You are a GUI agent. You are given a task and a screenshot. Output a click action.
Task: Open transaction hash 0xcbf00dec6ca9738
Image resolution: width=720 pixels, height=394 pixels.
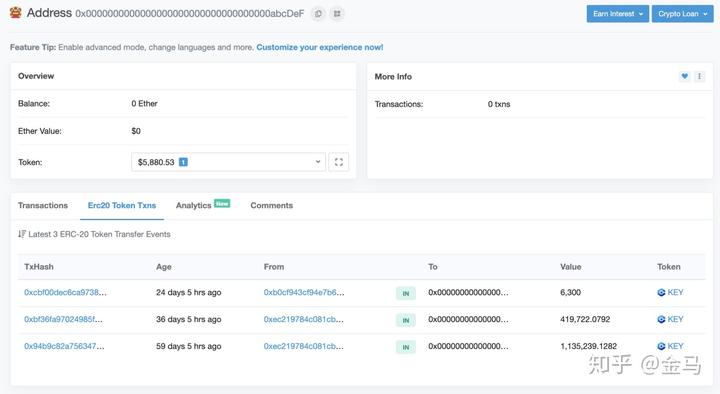(65, 293)
